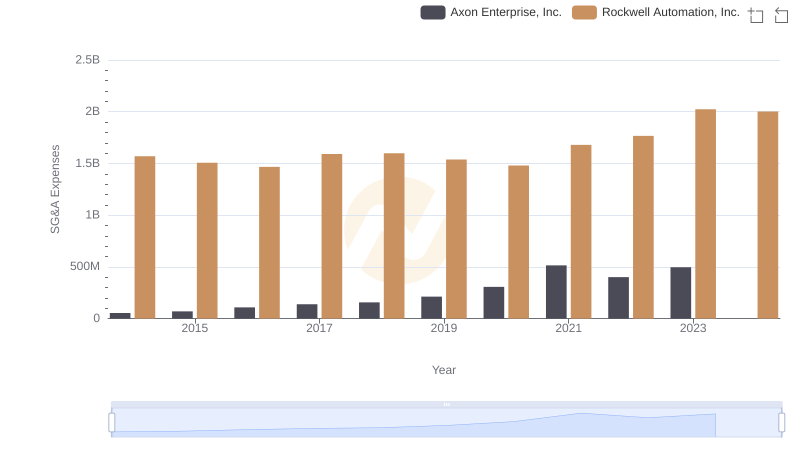This screenshot has width=800, height=461.
Task: Click the Rockwell bar for 2023
Action: pyautogui.click(x=705, y=214)
